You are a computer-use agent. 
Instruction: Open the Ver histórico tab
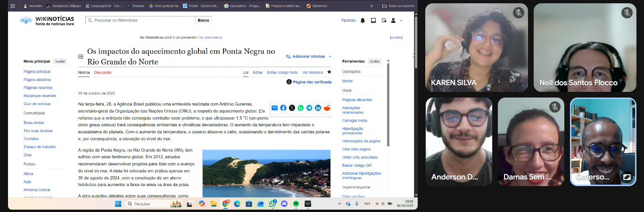pos(313,73)
